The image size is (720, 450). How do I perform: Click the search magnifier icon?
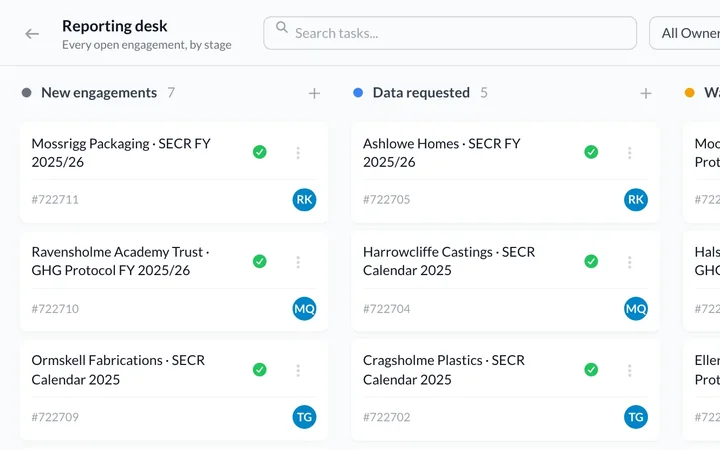pyautogui.click(x=282, y=28)
